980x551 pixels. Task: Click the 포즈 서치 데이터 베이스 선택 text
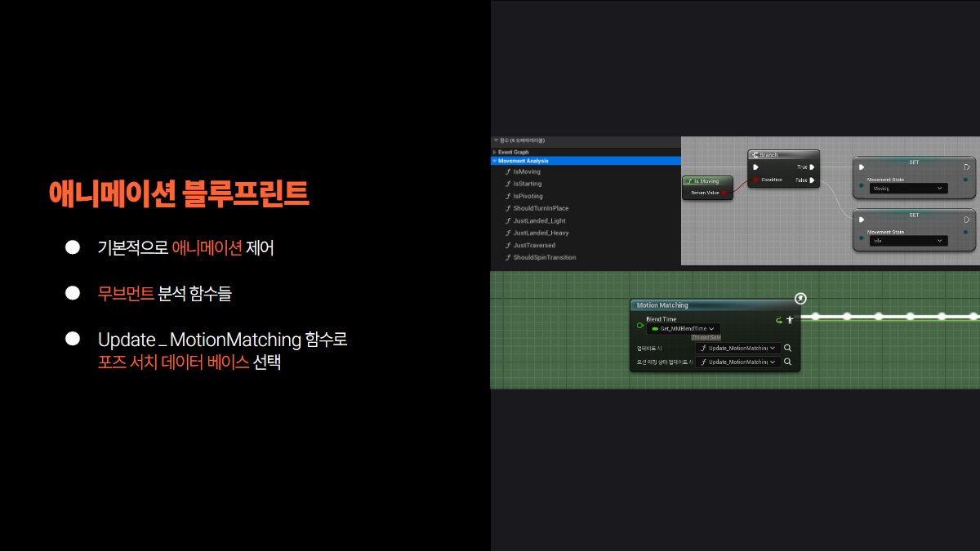(x=189, y=362)
